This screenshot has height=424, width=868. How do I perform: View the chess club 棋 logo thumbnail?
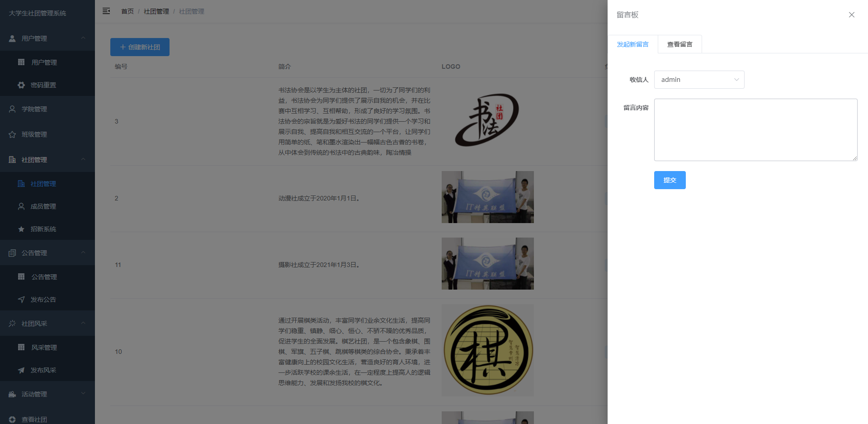(x=487, y=350)
